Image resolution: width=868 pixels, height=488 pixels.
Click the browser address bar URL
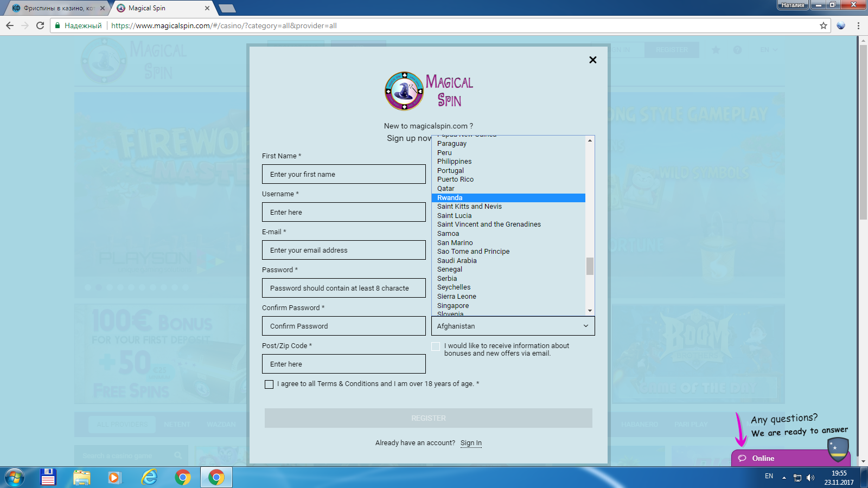(224, 25)
